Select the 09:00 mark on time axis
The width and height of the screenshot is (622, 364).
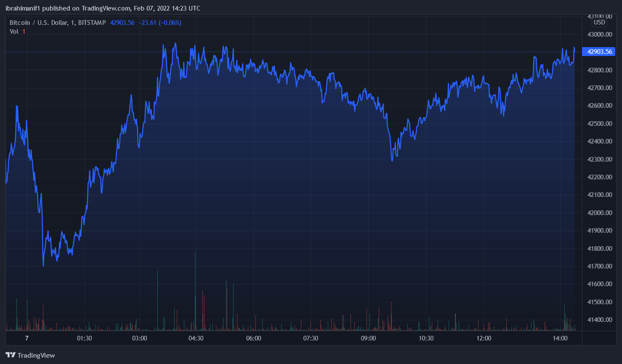pyautogui.click(x=368, y=338)
